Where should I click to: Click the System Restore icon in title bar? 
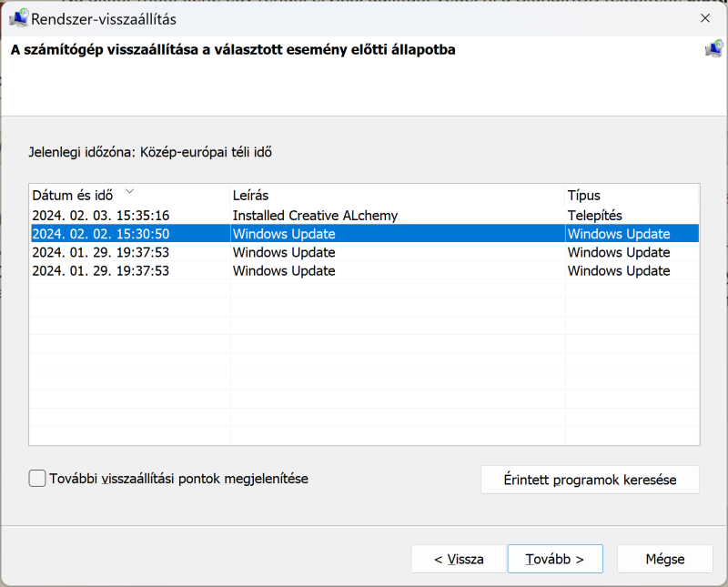pos(17,17)
